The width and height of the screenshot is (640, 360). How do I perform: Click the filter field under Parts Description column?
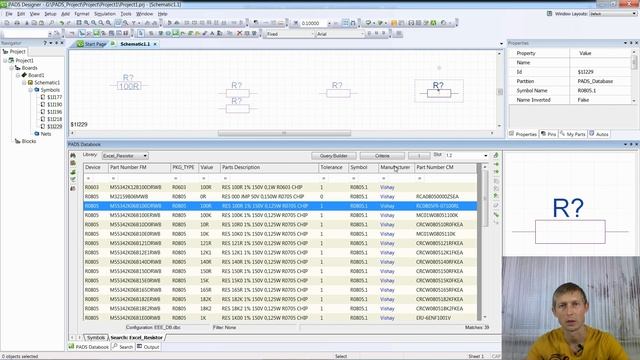(x=269, y=178)
